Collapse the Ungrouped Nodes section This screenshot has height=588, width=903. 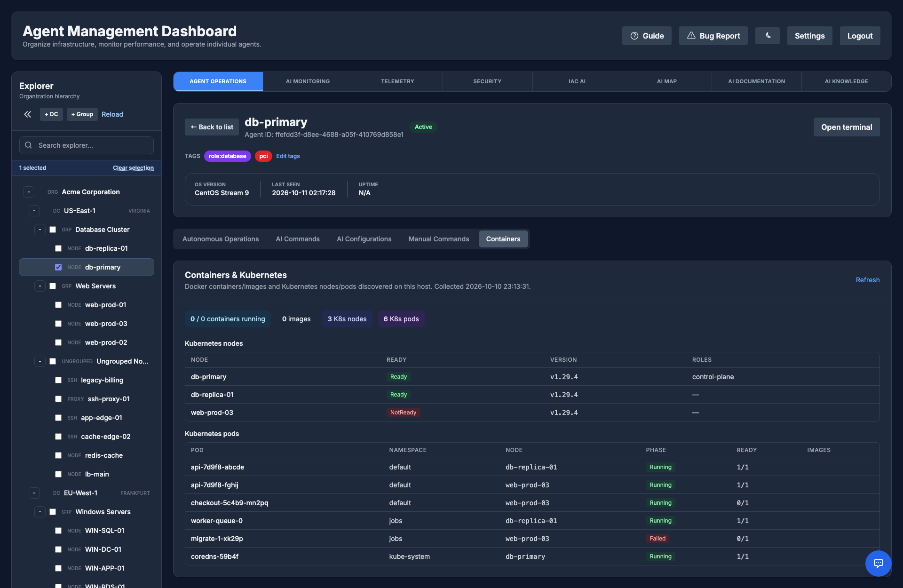click(x=40, y=361)
